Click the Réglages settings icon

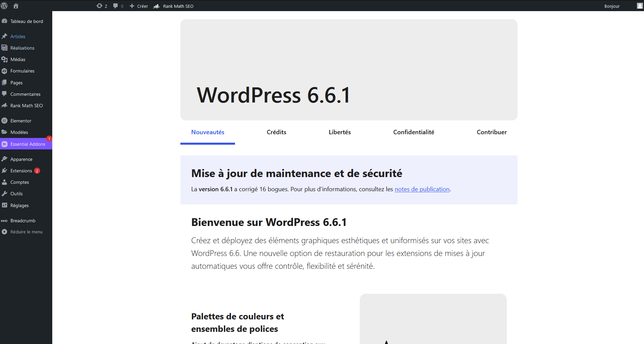[4, 205]
